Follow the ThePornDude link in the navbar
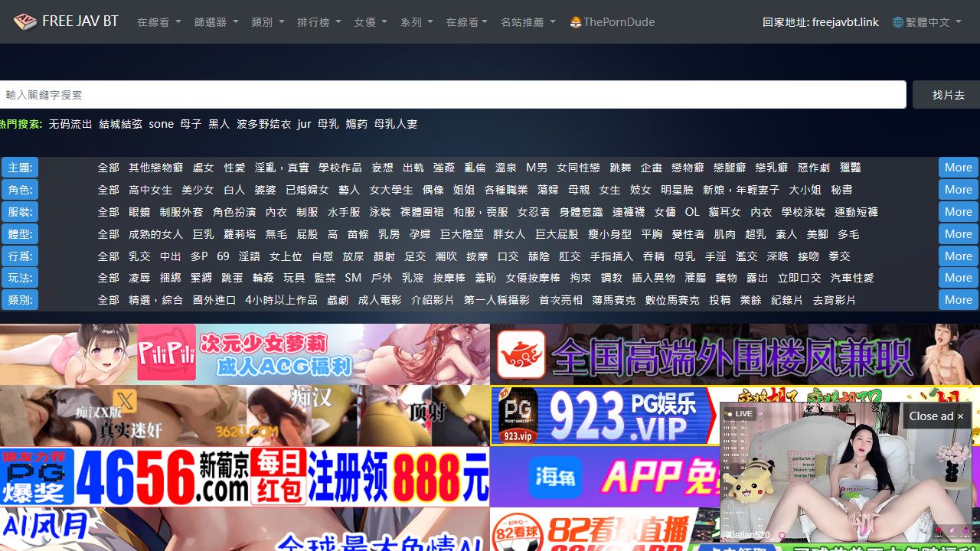980x551 pixels. pyautogui.click(x=612, y=22)
